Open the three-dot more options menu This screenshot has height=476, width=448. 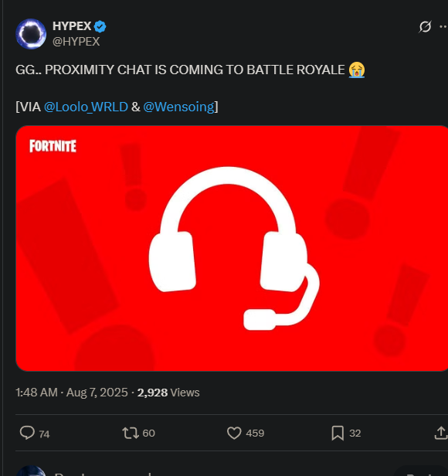[443, 27]
